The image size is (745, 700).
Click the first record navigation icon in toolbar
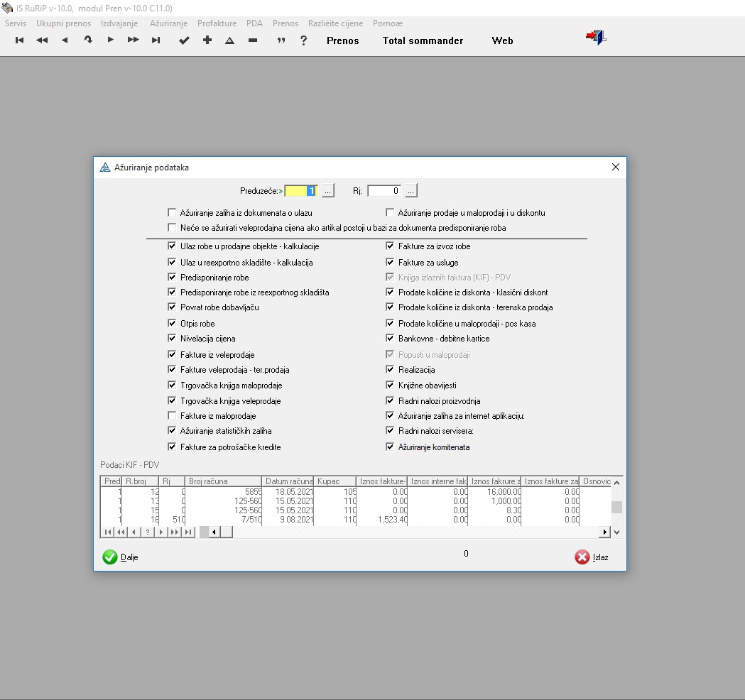pos(19,40)
